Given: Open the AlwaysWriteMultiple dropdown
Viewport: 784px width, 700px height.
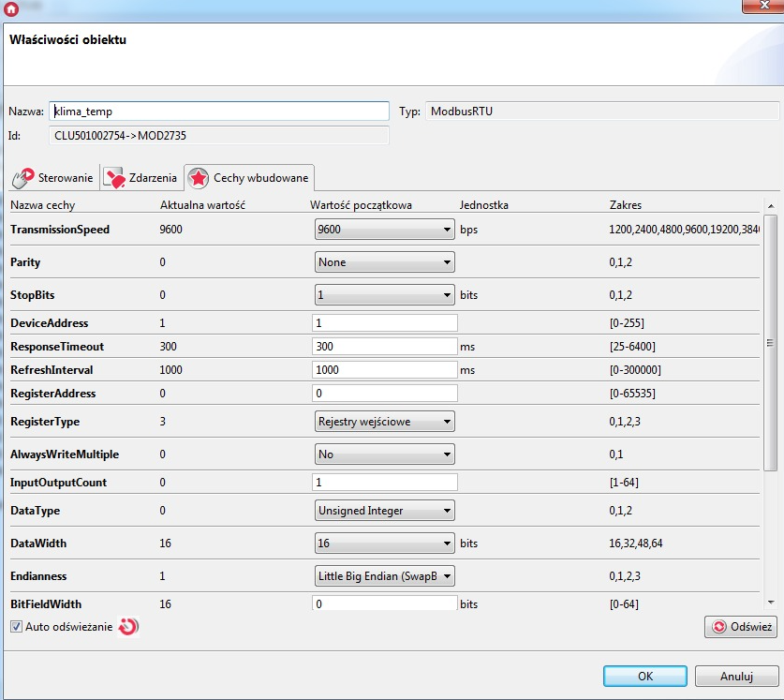Looking at the screenshot, I should click(x=384, y=454).
